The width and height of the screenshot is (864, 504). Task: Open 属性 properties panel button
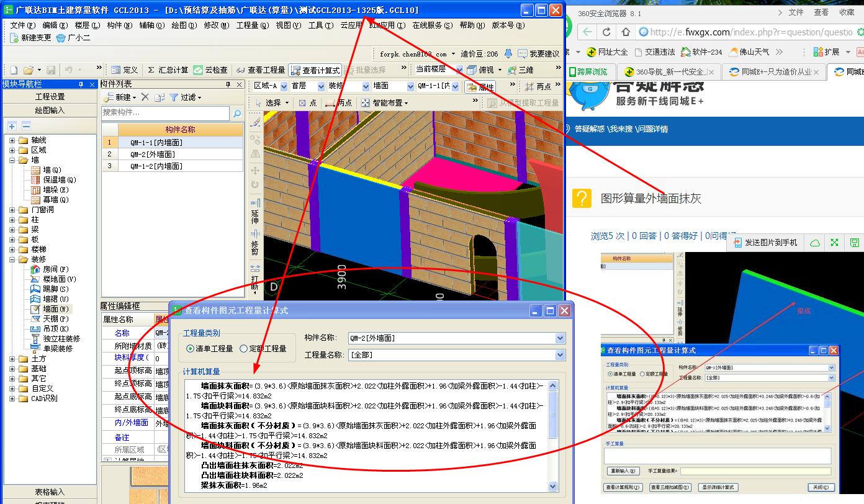(480, 87)
